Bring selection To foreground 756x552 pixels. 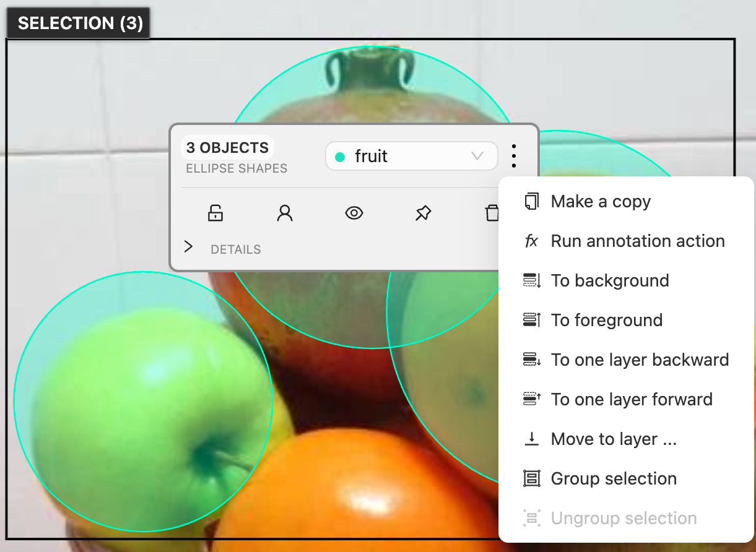(x=627, y=321)
